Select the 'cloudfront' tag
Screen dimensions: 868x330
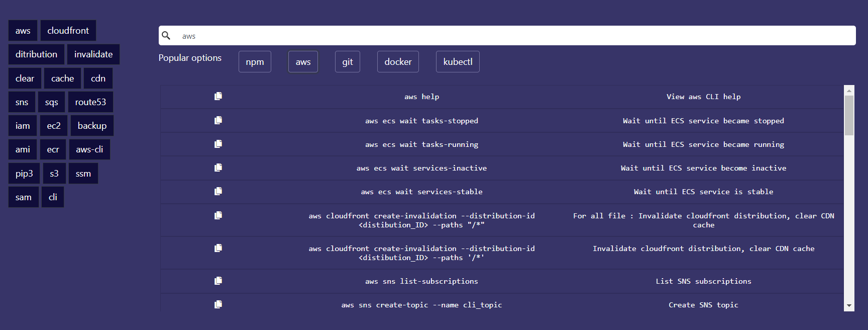tap(68, 31)
